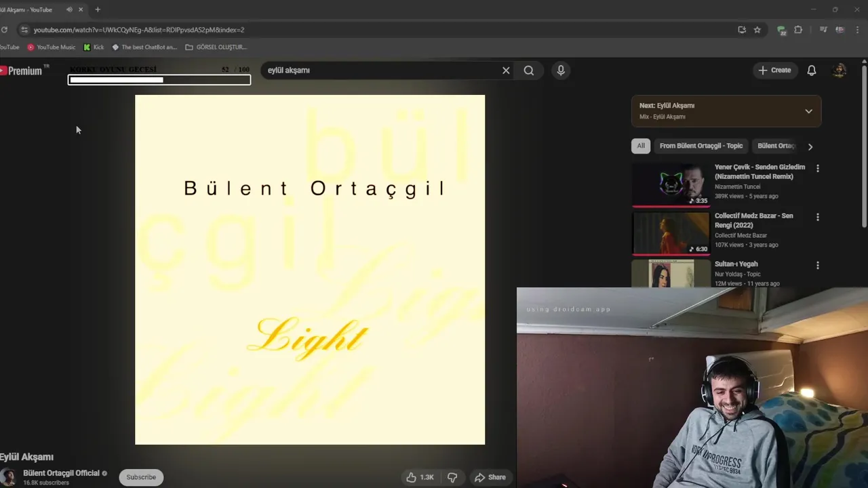This screenshot has width=868, height=488.
Task: Click the Eylül Akşamı video title text
Action: (26, 457)
